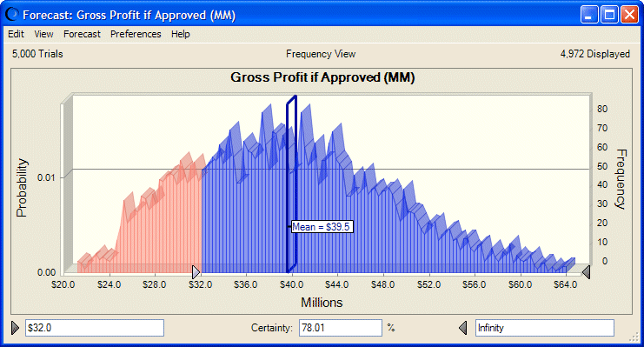Click the vertical Frequency axis label

coord(621,179)
